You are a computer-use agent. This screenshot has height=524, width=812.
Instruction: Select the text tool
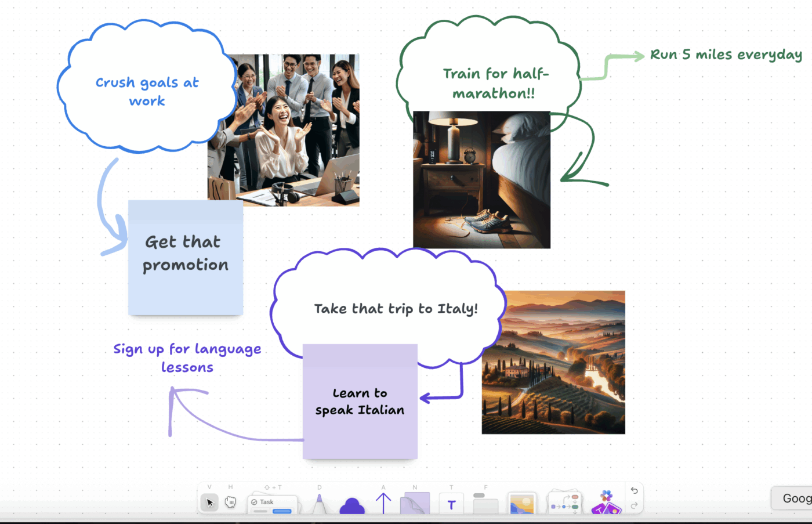(x=451, y=505)
